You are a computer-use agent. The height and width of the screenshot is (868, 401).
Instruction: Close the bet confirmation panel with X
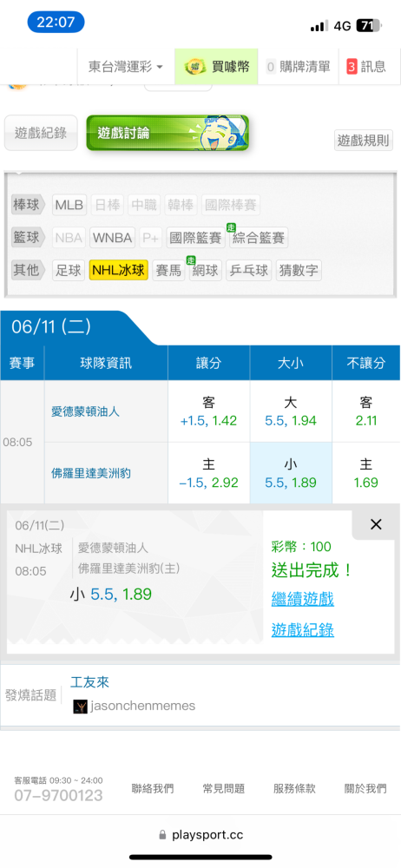click(376, 524)
